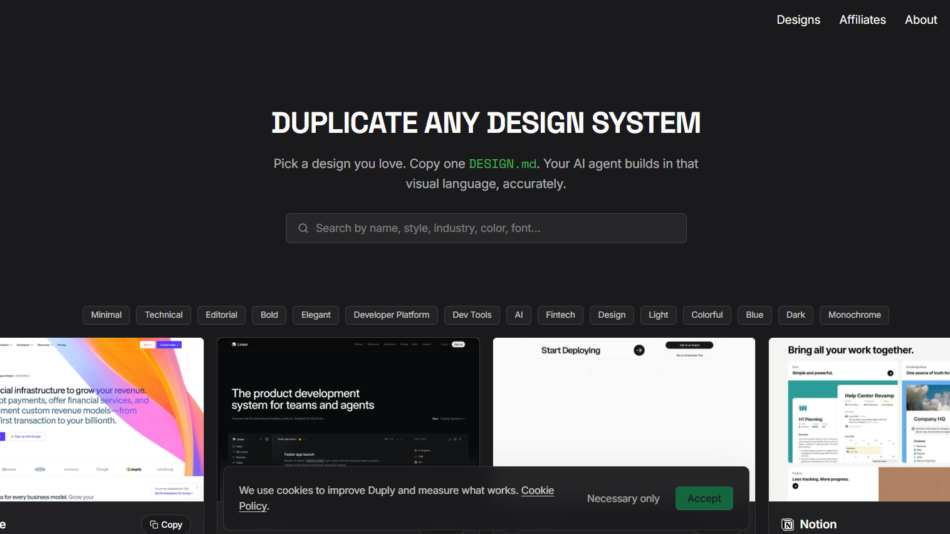Open the Stripe design preview thumbnail

pos(102,419)
